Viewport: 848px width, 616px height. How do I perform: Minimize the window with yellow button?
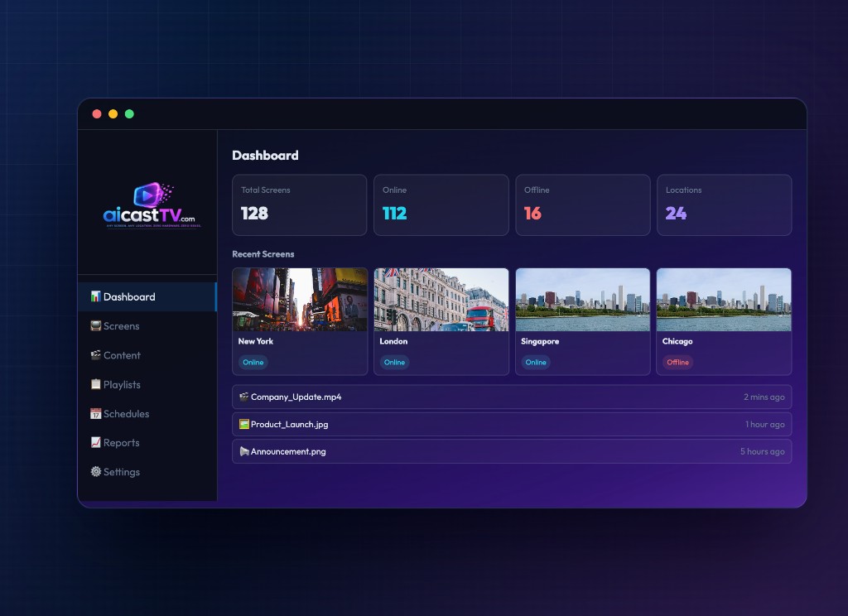point(113,113)
